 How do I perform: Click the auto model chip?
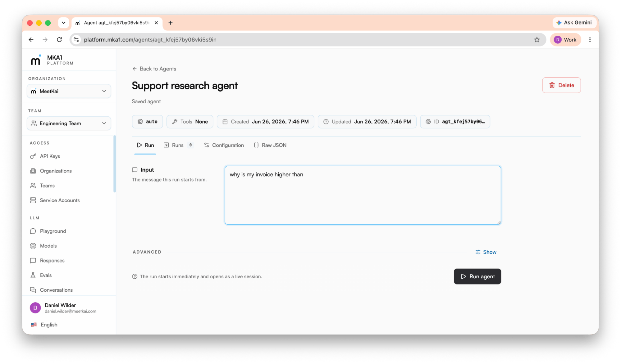click(148, 122)
